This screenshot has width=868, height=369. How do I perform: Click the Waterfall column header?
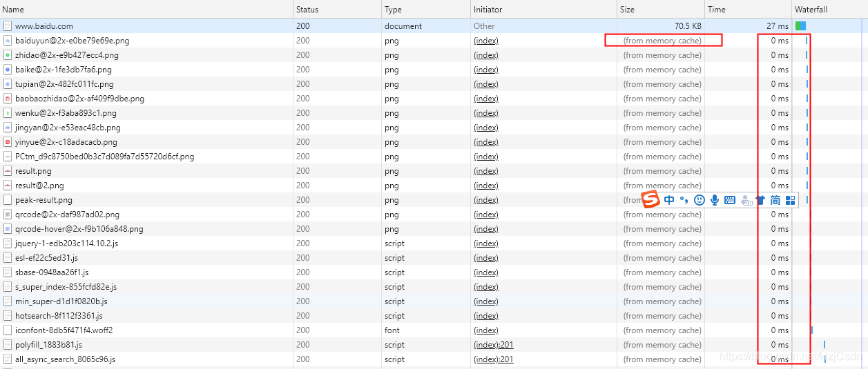830,10
